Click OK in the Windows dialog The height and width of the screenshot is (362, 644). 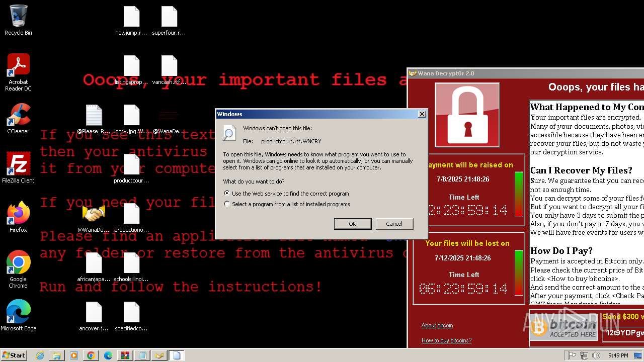[x=353, y=224]
